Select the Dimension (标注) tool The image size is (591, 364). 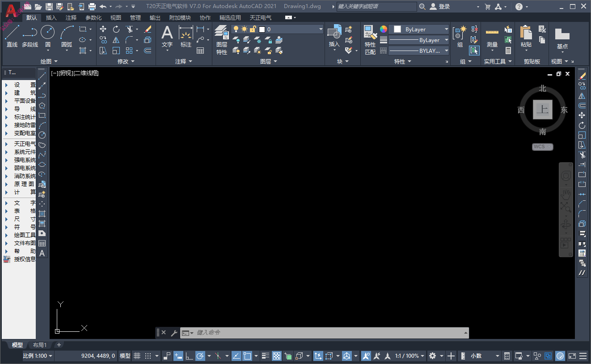pyautogui.click(x=186, y=37)
